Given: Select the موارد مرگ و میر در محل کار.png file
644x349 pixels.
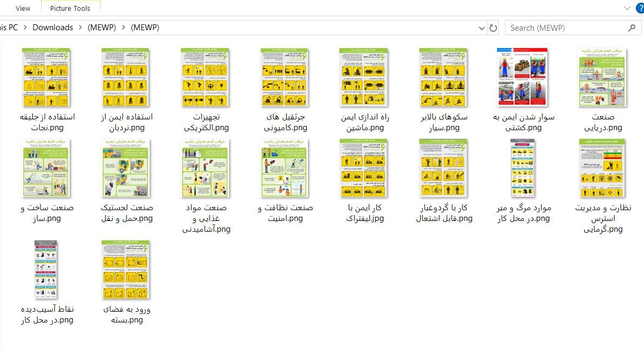Looking at the screenshot, I should 523,168.
